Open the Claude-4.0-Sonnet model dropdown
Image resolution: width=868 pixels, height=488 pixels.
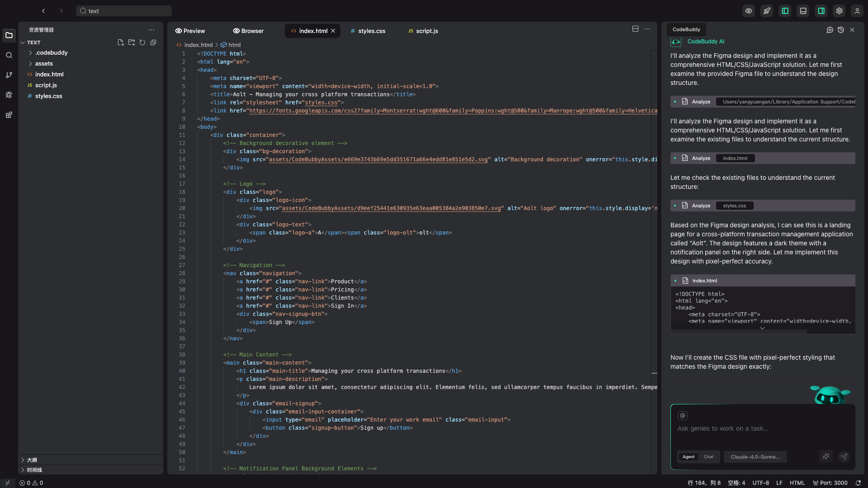click(755, 457)
